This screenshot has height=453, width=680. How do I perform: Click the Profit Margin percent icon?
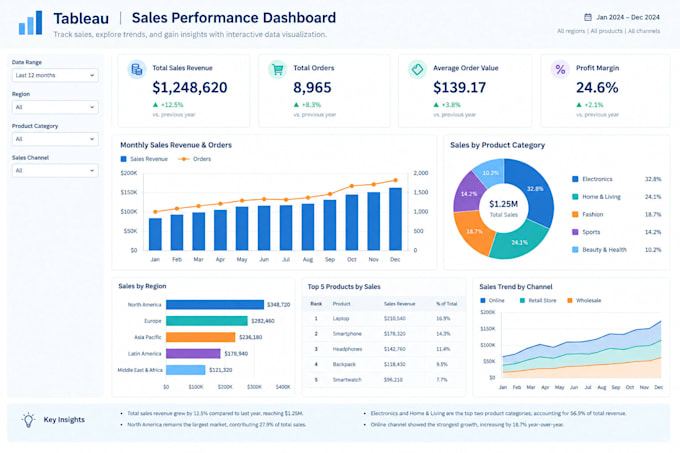coord(560,69)
